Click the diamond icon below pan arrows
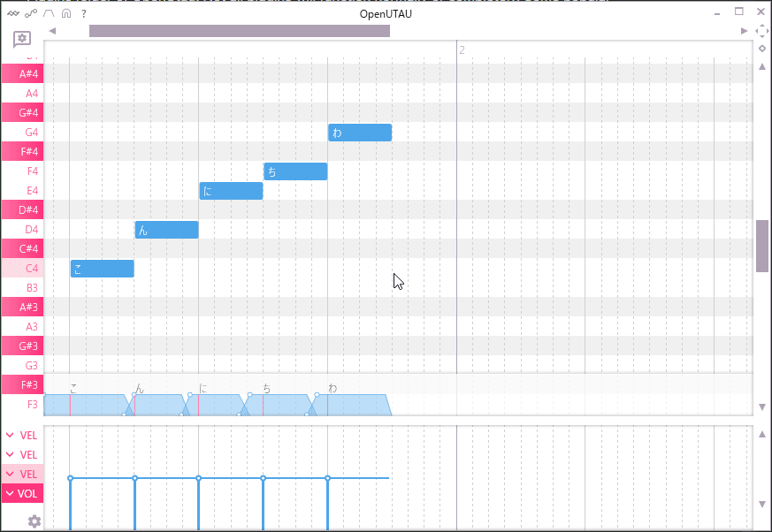772x532 pixels. (762, 49)
